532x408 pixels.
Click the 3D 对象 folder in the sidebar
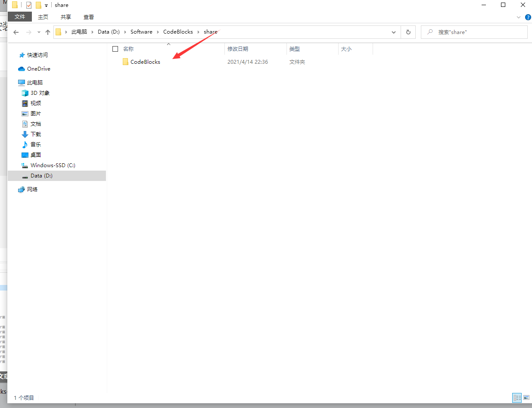point(40,93)
